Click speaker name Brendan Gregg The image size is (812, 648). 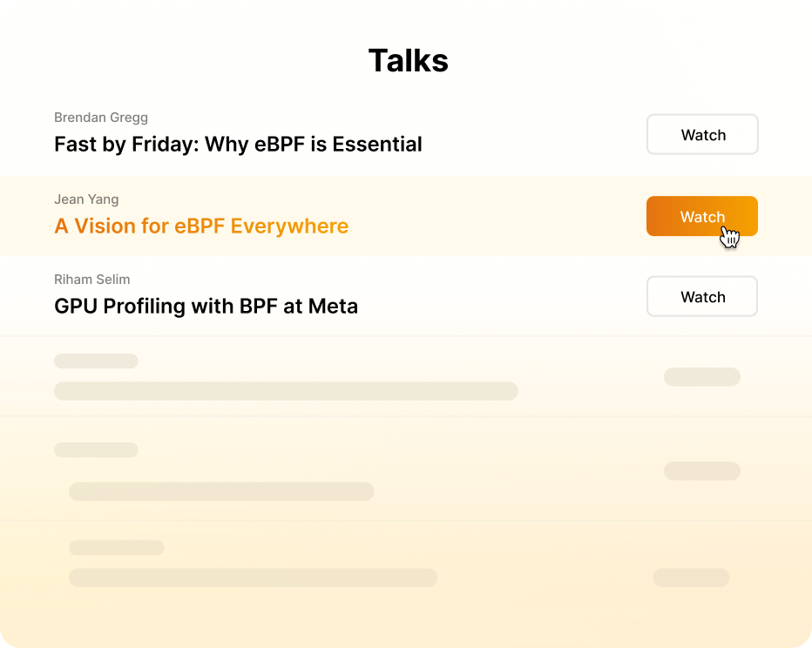pos(101,118)
